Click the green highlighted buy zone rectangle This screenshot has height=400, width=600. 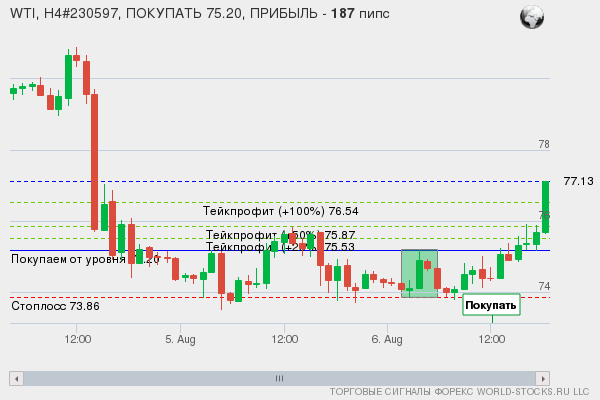[419, 273]
